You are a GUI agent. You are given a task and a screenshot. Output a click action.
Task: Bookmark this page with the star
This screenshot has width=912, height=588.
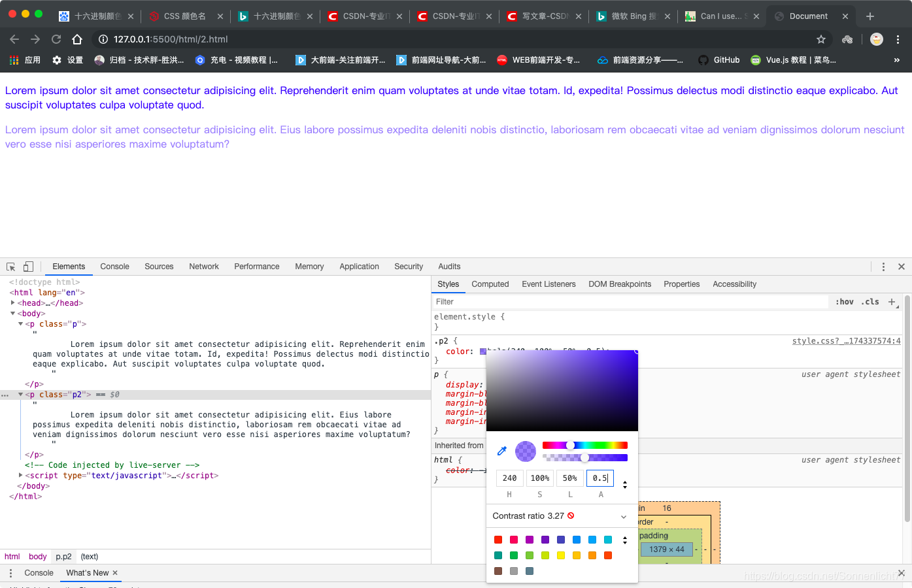pos(821,39)
